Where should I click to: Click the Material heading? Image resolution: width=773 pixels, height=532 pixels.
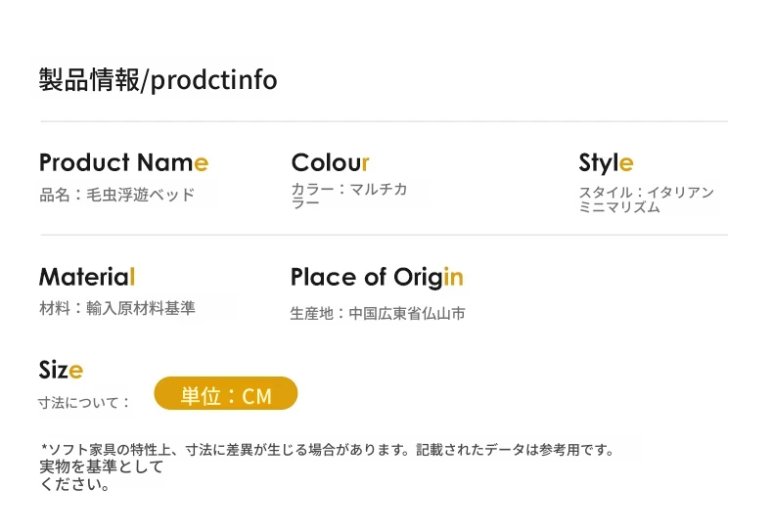tap(87, 277)
